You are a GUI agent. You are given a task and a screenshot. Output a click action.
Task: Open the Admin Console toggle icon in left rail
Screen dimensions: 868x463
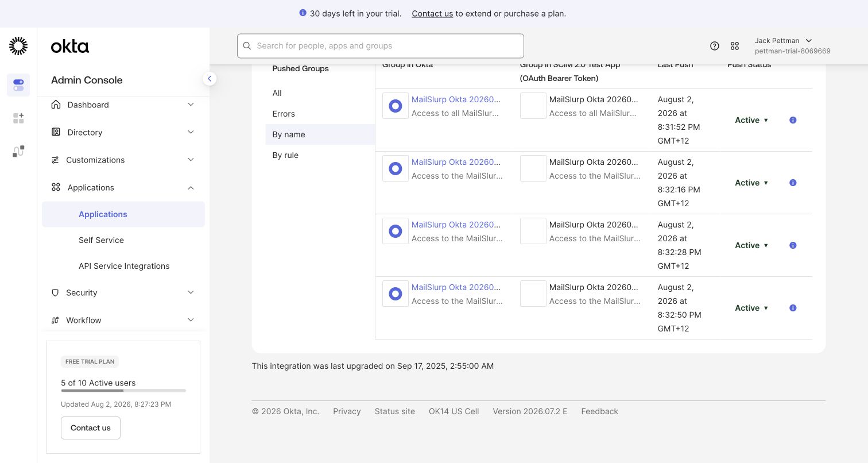[x=18, y=85]
